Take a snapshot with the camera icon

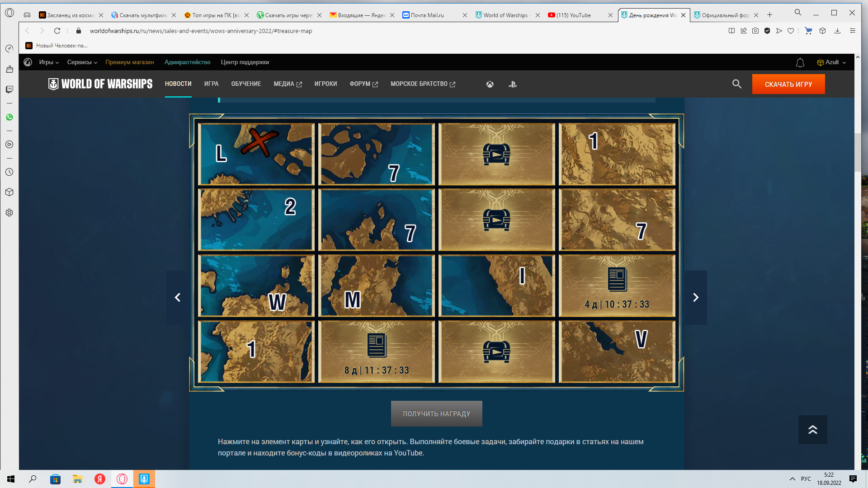tap(755, 31)
